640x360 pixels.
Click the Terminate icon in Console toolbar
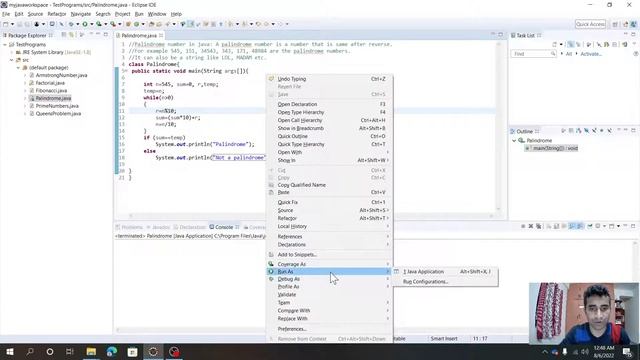tap(523, 226)
